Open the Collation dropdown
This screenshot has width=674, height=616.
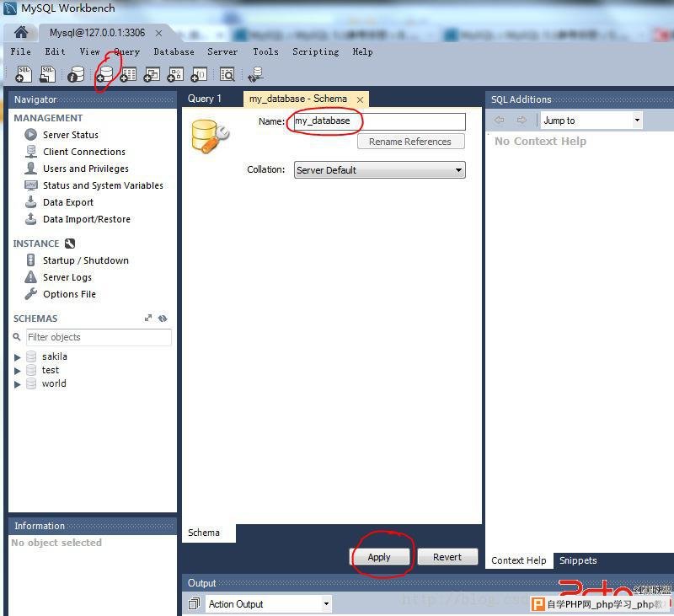coord(380,169)
